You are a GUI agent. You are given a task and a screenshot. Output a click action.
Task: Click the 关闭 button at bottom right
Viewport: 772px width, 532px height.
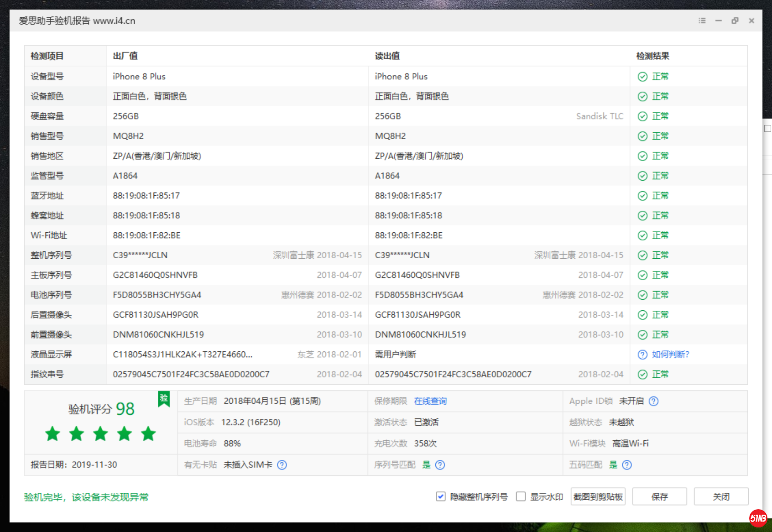point(721,496)
